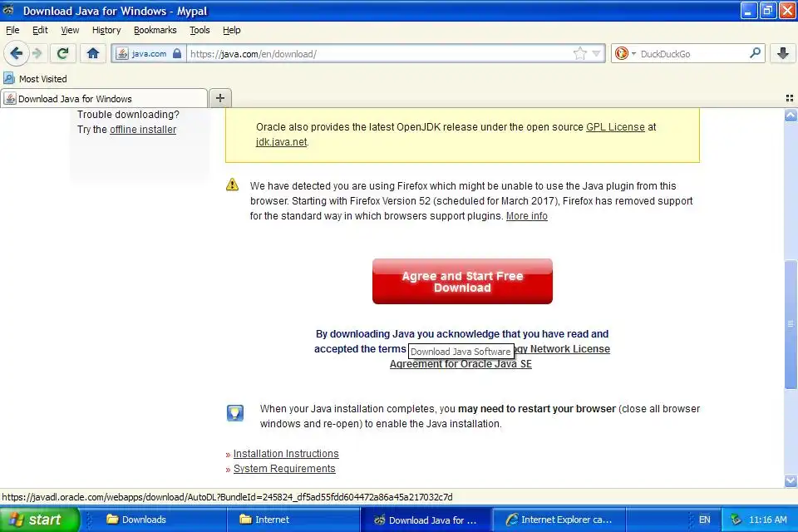Click the EN language indicator
The width and height of the screenshot is (798, 532).
pyautogui.click(x=704, y=520)
